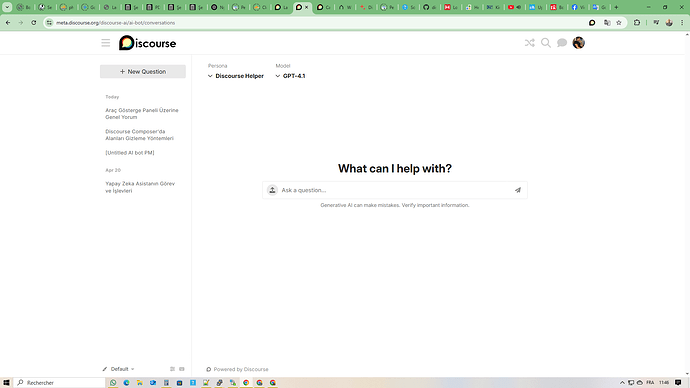
Task: Open the Chrome profile avatar
Action: [669, 22]
